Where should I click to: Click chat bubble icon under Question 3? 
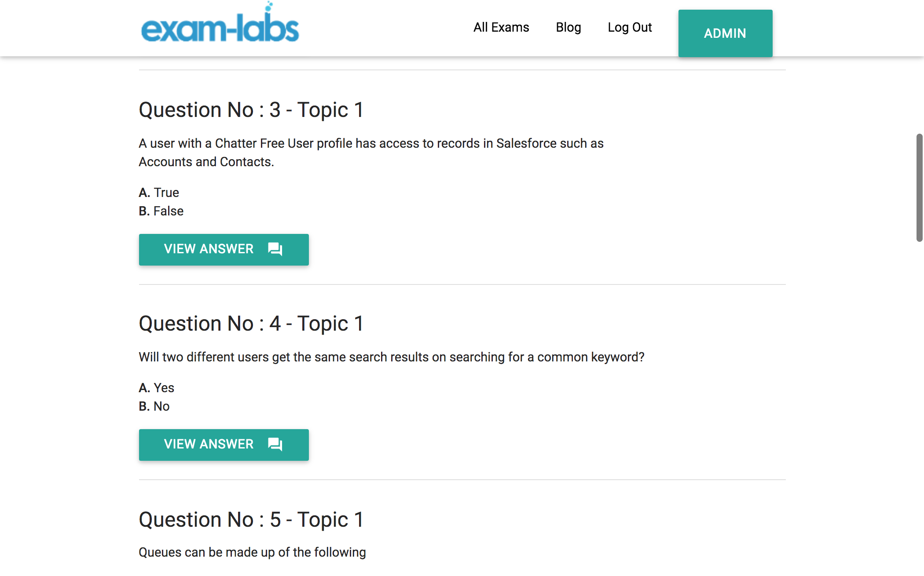pyautogui.click(x=275, y=249)
